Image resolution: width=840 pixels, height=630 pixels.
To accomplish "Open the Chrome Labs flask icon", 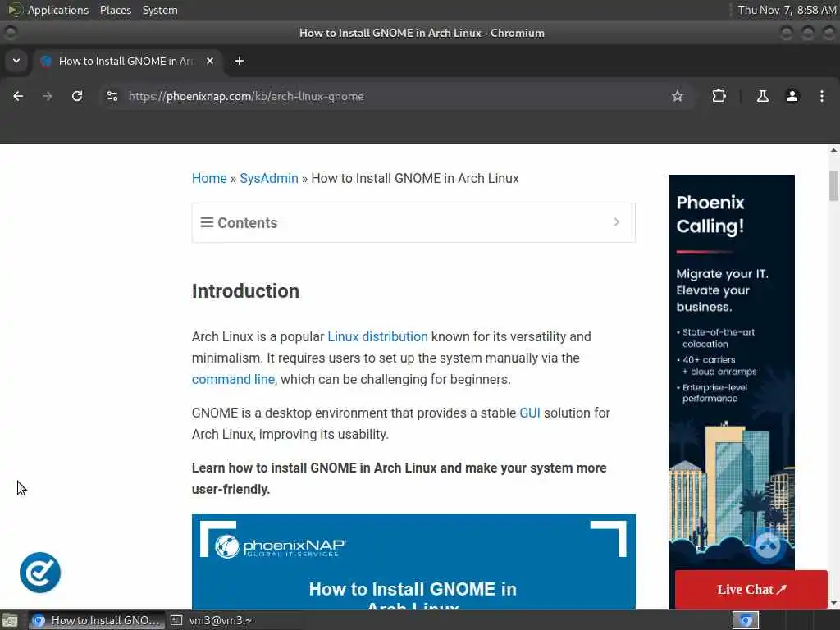I will [762, 96].
